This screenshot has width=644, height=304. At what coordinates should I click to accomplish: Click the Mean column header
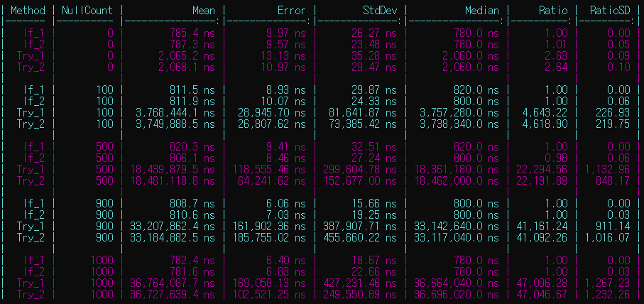pyautogui.click(x=204, y=10)
